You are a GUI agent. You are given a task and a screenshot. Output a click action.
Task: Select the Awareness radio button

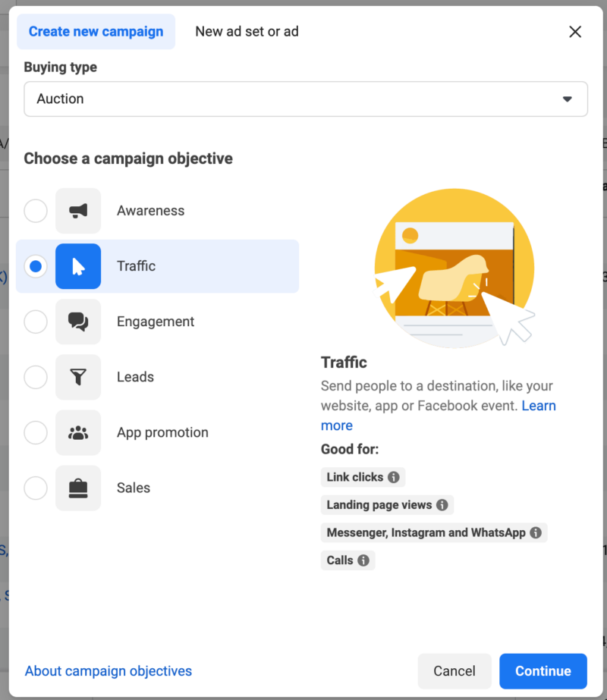36,211
